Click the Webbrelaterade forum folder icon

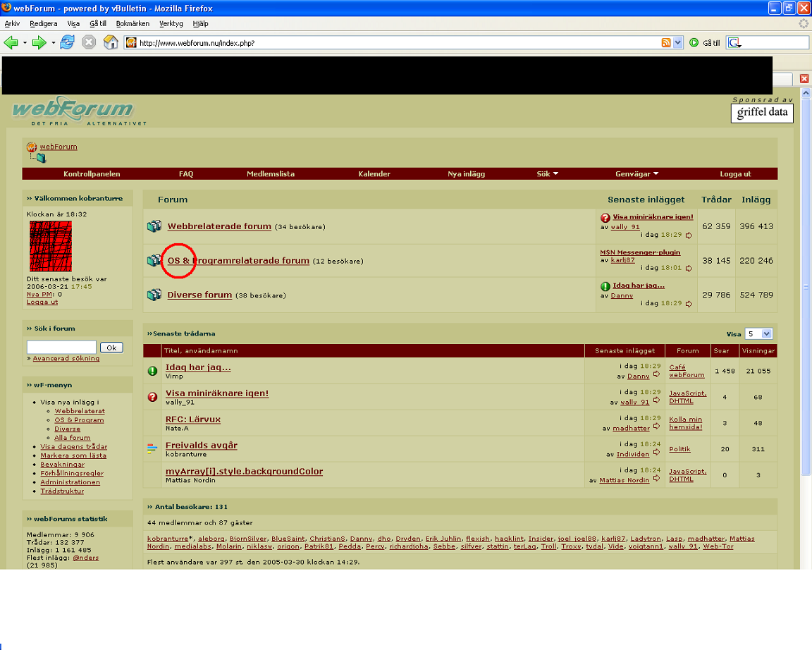click(x=154, y=226)
